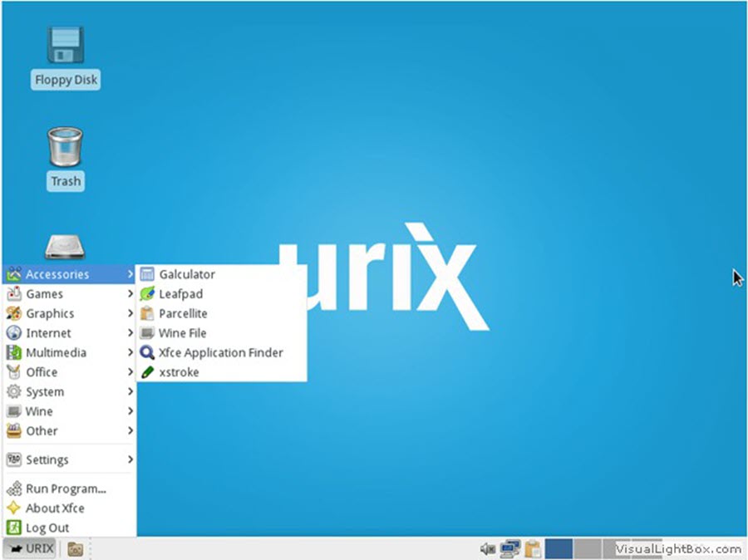Open the Wine category in menu
This screenshot has width=748, height=560.
[69, 411]
